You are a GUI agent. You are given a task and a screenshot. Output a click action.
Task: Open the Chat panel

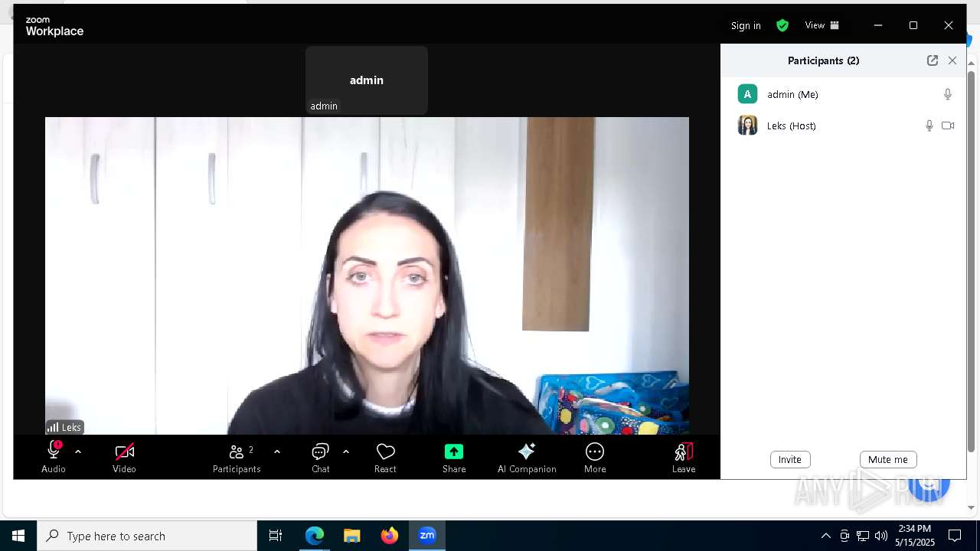321,457
